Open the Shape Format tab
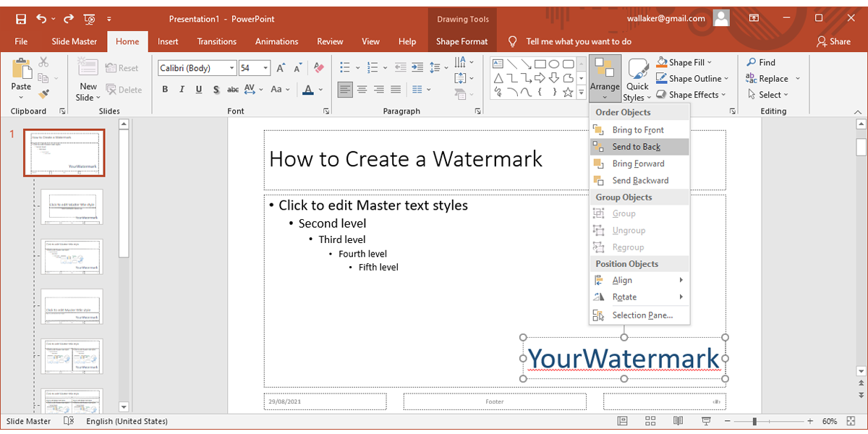The image size is (868, 434). [x=461, y=41]
